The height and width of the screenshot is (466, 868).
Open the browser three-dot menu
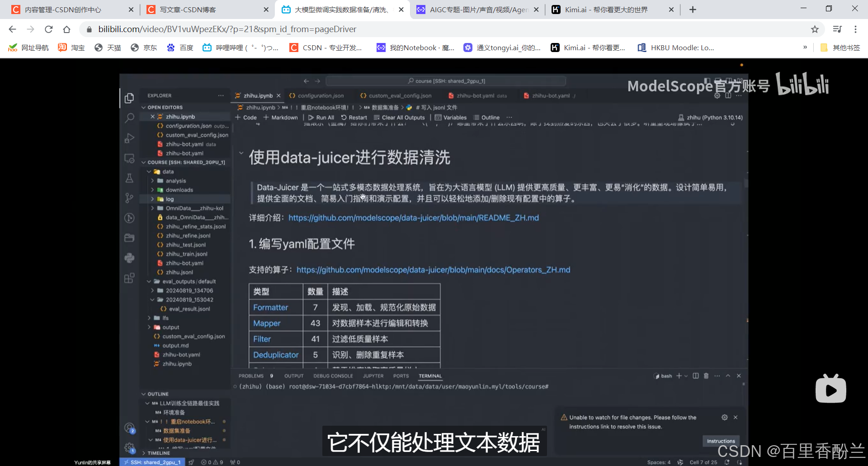click(x=855, y=29)
